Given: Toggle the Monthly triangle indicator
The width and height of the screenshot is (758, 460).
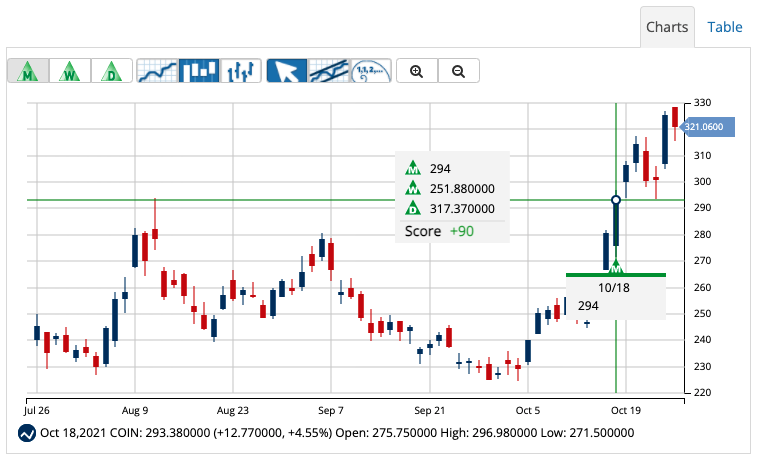Looking at the screenshot, I should coord(28,71).
